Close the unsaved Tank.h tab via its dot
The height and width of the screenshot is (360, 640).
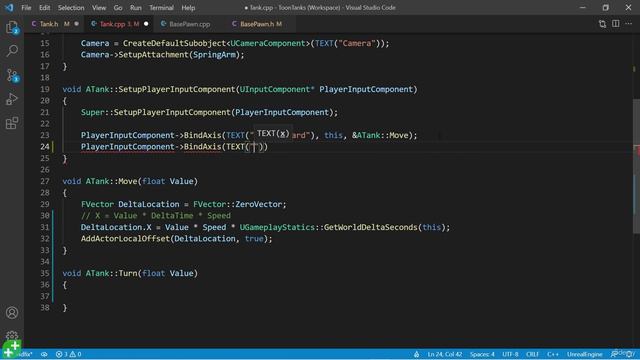point(76,24)
